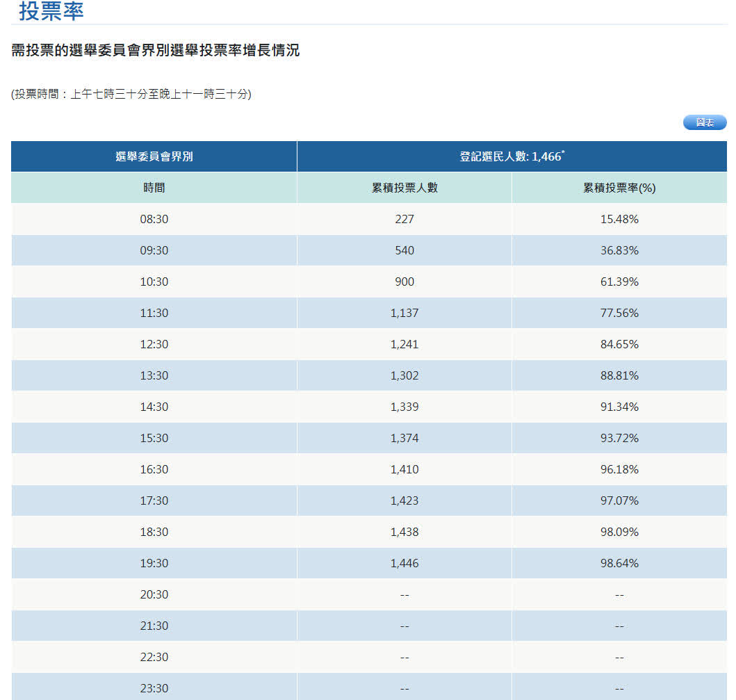Select the 14:30 time cell
This screenshot has height=700, width=736.
pos(154,407)
